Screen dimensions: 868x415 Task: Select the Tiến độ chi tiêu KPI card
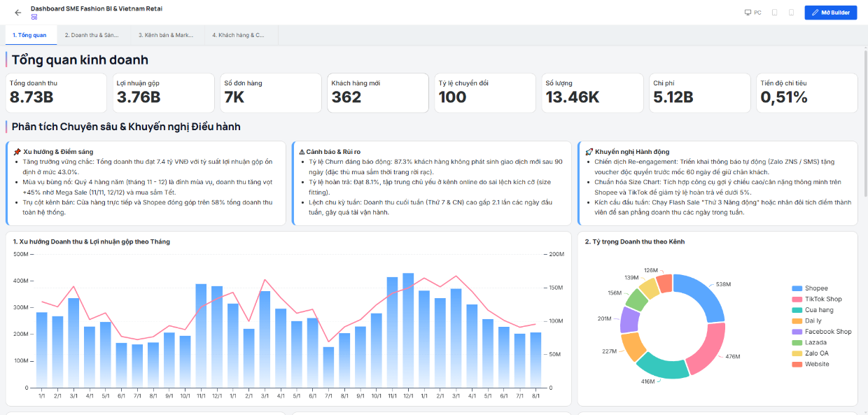pos(806,93)
